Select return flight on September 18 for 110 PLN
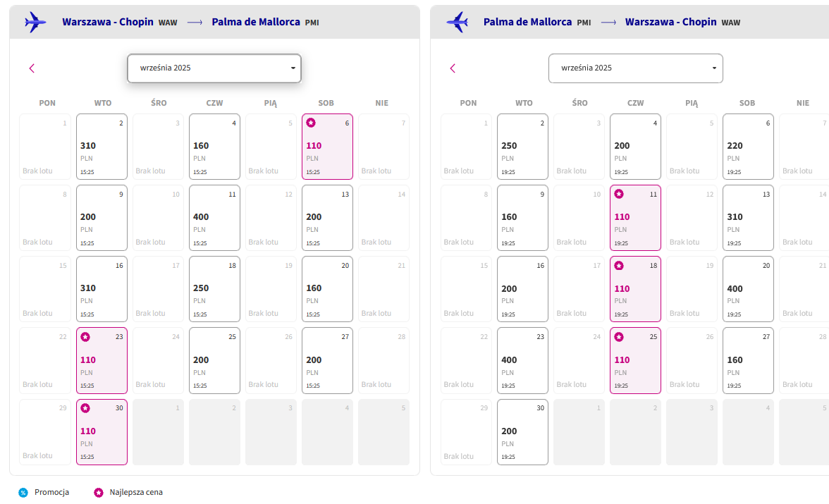 pyautogui.click(x=636, y=289)
